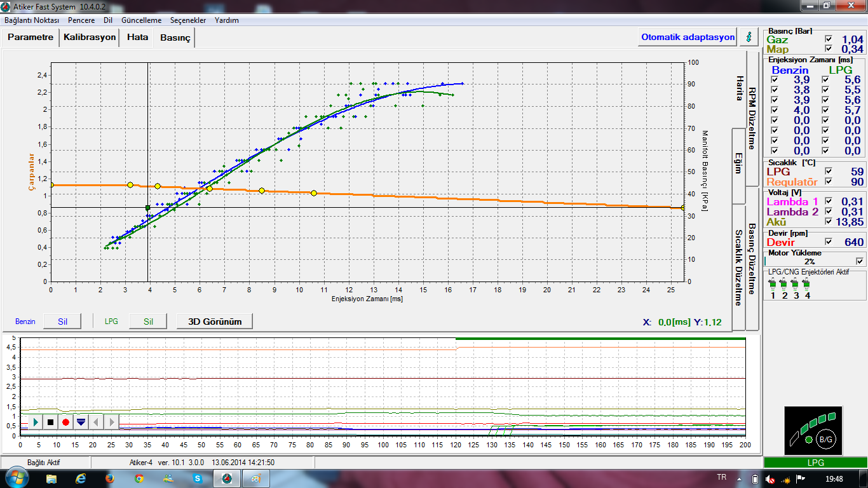
Task: Click Sil button next to LPG
Action: point(148,322)
